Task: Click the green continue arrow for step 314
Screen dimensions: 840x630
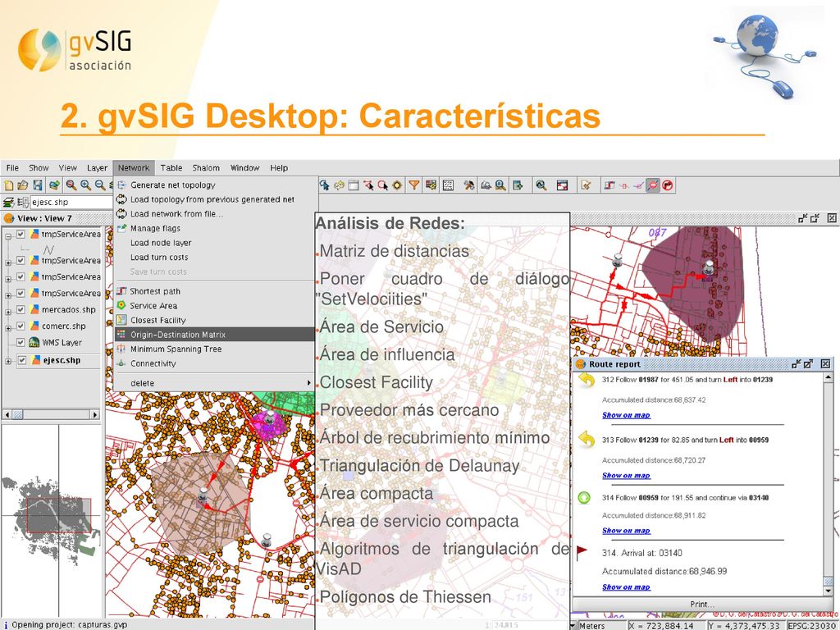Action: (x=584, y=498)
